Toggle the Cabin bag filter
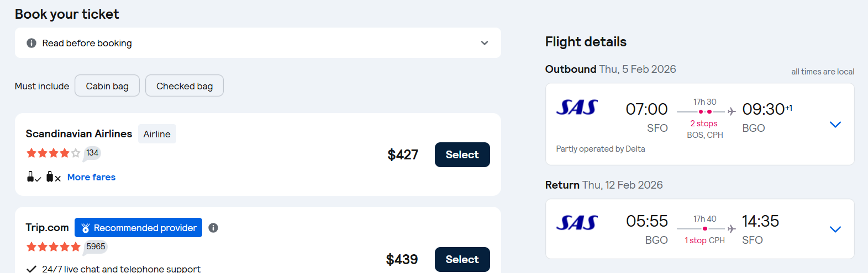The height and width of the screenshot is (273, 868). coord(107,86)
